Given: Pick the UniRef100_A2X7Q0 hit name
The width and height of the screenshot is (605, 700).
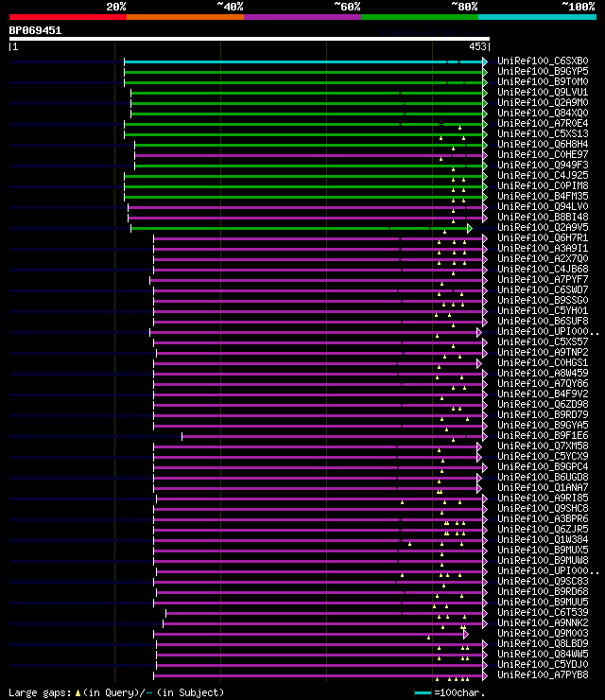Looking at the screenshot, I should tap(543, 258).
